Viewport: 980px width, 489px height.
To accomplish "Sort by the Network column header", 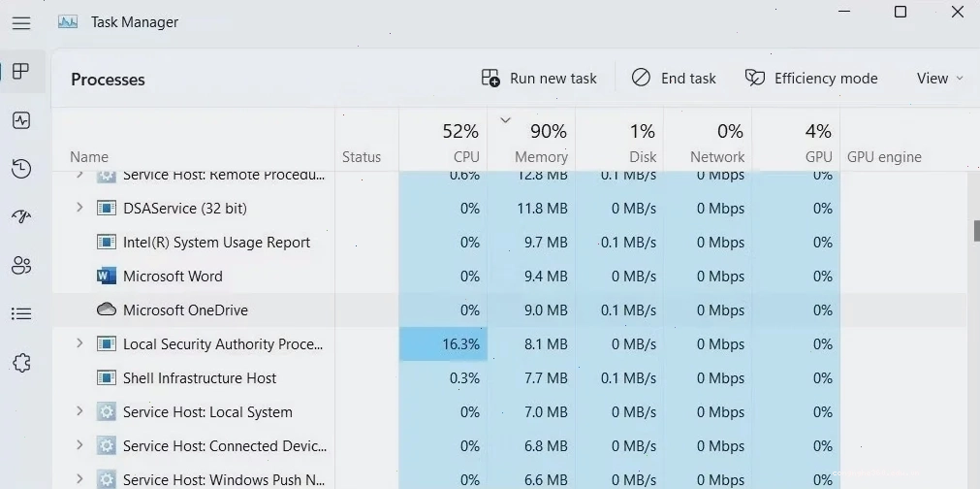I will coord(708,140).
